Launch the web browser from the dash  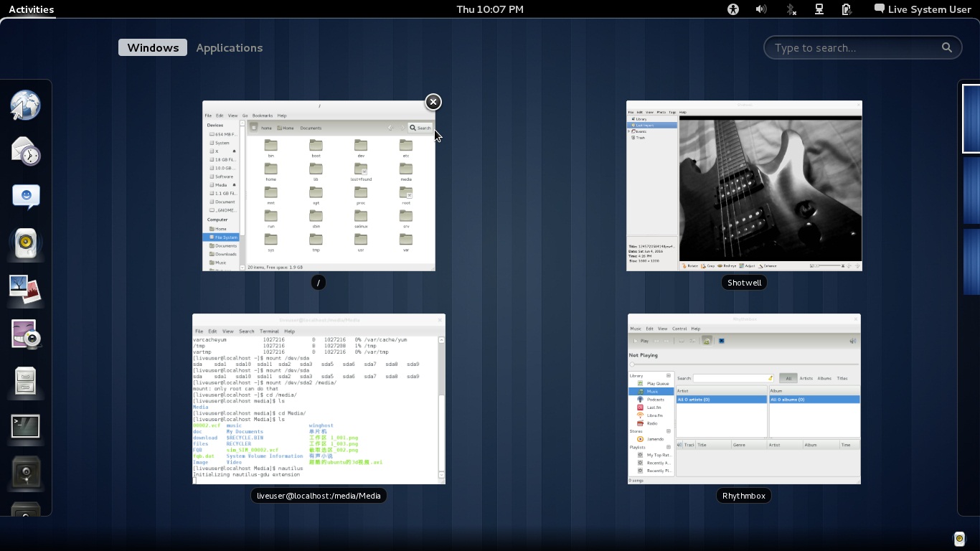[x=26, y=105]
